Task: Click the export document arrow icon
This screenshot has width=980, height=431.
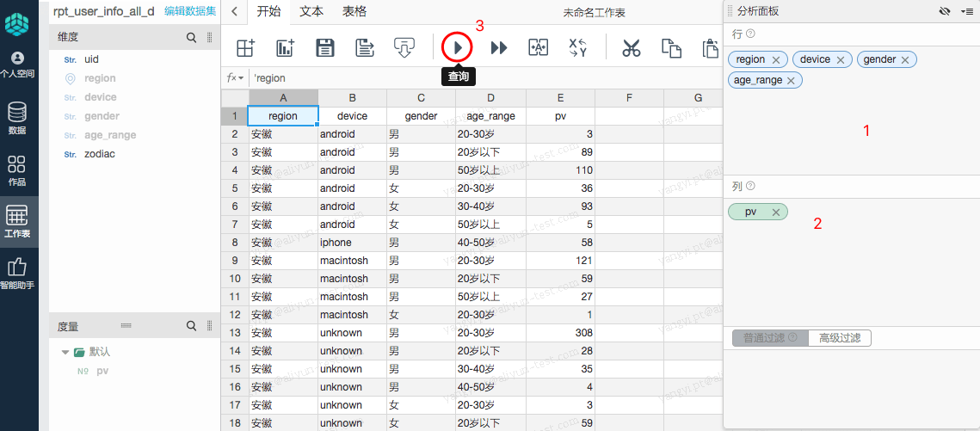Action: (364, 47)
